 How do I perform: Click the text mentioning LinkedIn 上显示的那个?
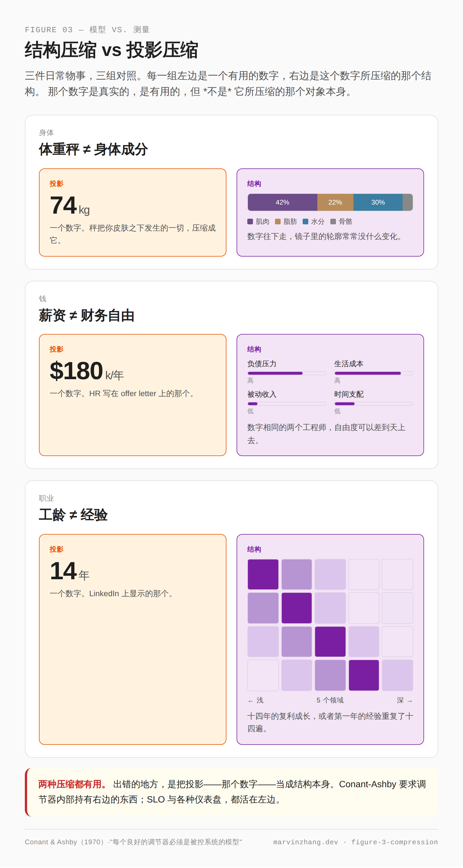(113, 594)
